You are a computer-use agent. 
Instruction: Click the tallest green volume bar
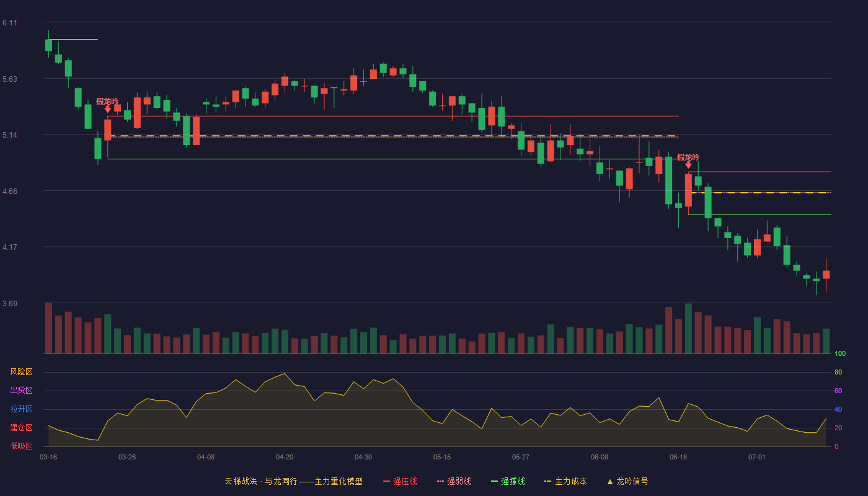(688, 329)
